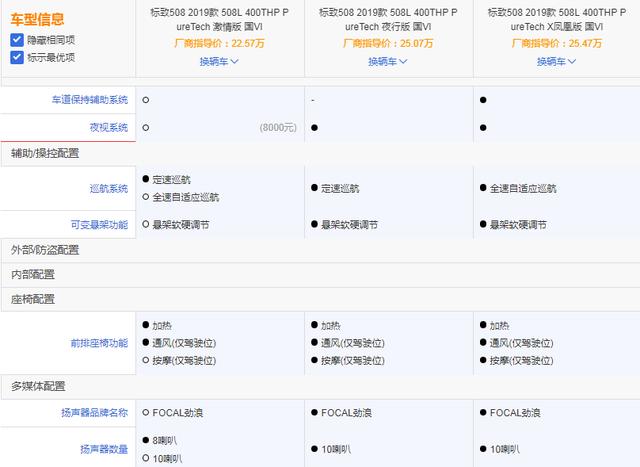Click FOCAL劲浪 in X凤凰版 column
Viewport: 640px width, 467px height.
pos(515,413)
